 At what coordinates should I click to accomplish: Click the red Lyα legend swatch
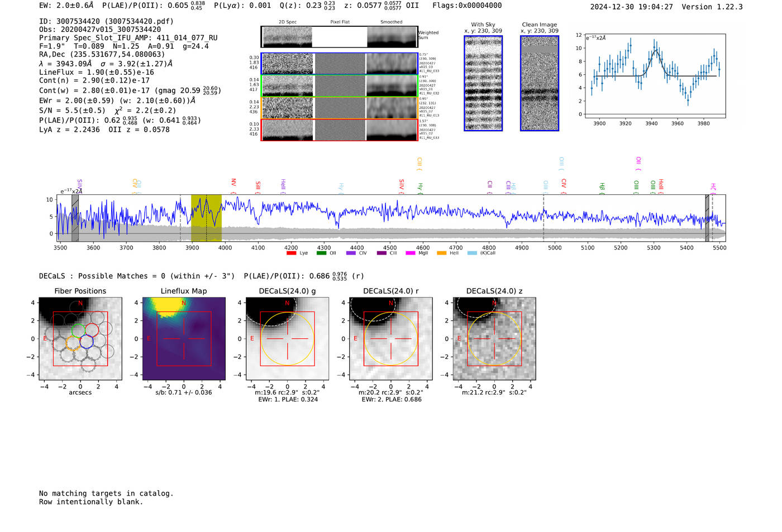291,253
